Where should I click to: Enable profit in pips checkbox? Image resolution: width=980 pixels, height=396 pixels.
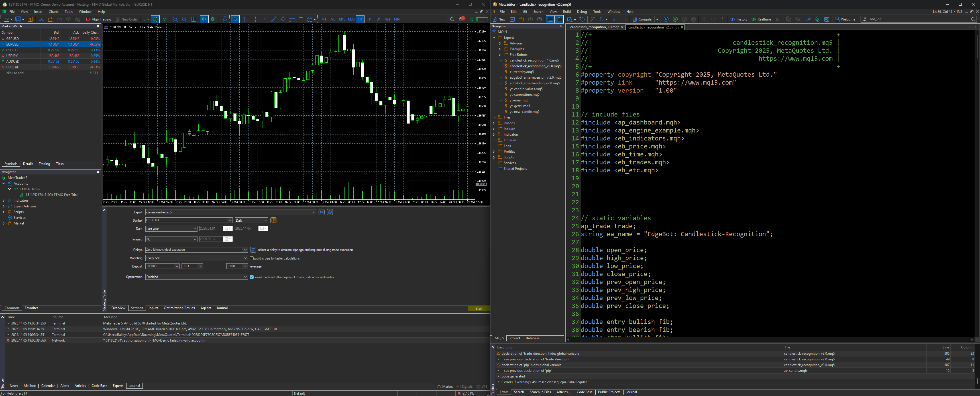[251, 258]
